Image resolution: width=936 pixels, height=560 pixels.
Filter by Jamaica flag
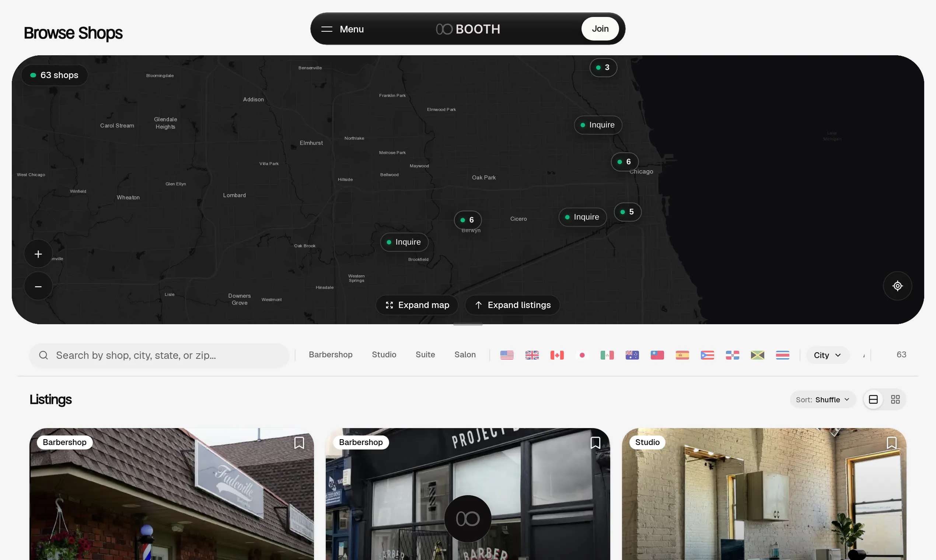[758, 355]
